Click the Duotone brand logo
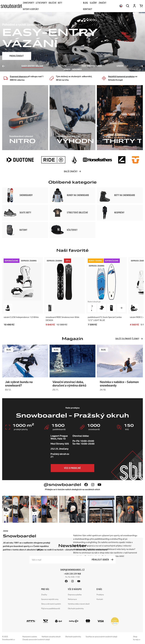 20,160
